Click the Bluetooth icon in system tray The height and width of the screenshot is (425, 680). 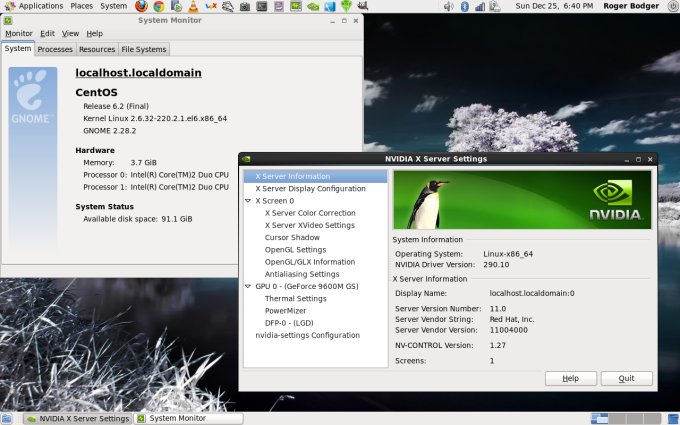[x=463, y=6]
